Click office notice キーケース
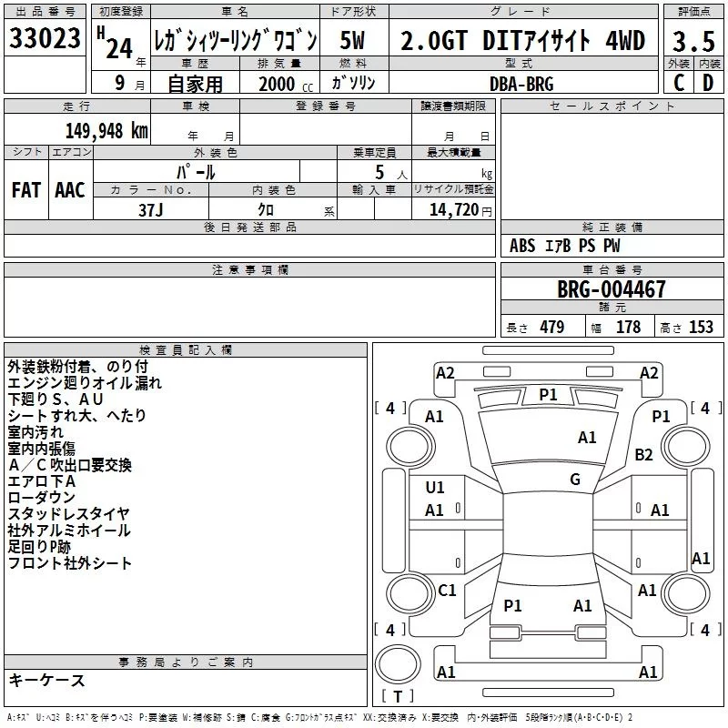This screenshot has width=728, height=728. pos(47,680)
